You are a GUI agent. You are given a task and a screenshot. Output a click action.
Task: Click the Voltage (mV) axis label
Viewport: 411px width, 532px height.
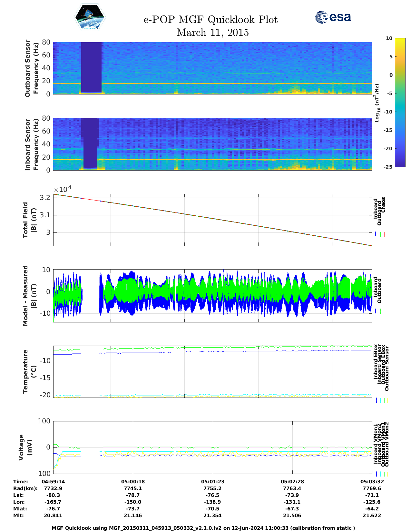point(25,447)
